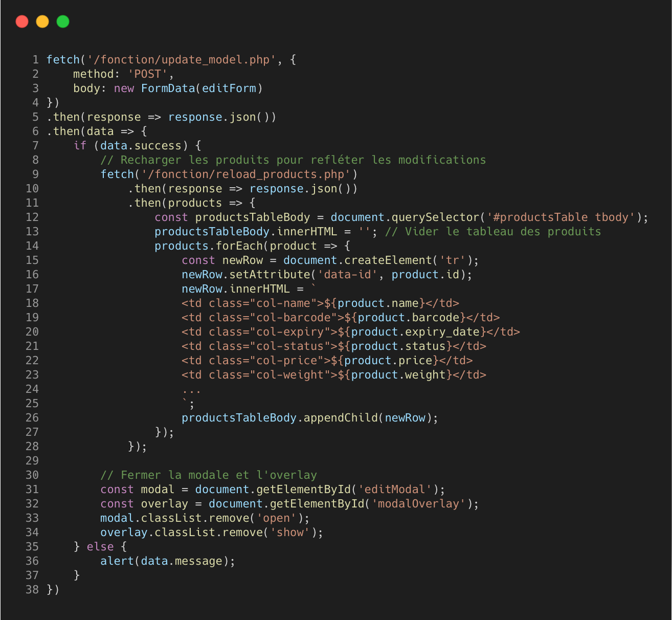The width and height of the screenshot is (672, 620).
Task: Click the createElement call on line 15
Action: click(x=377, y=260)
